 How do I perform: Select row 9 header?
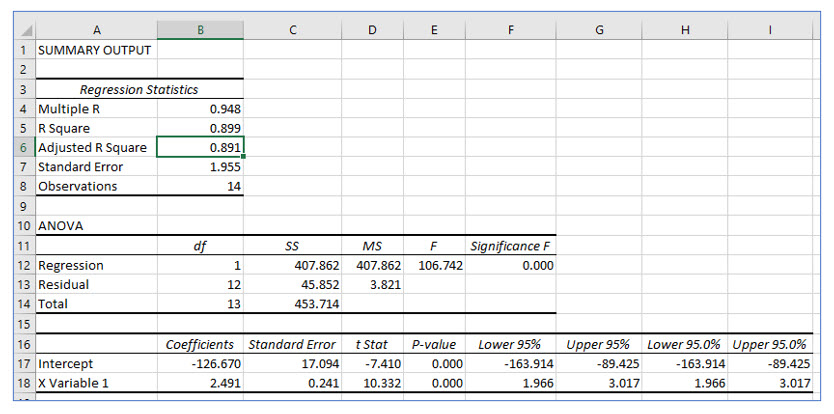tap(25, 206)
